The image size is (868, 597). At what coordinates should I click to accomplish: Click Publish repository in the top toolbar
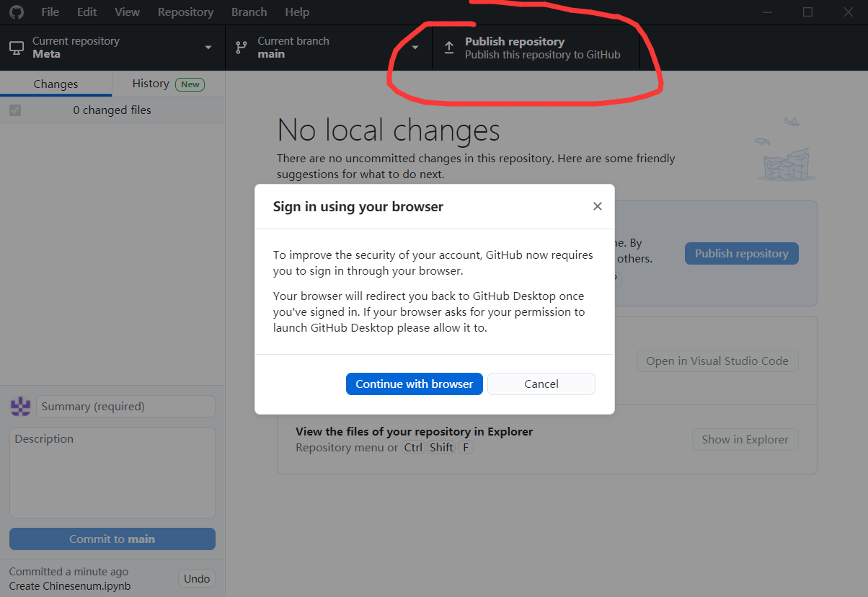tap(536, 48)
